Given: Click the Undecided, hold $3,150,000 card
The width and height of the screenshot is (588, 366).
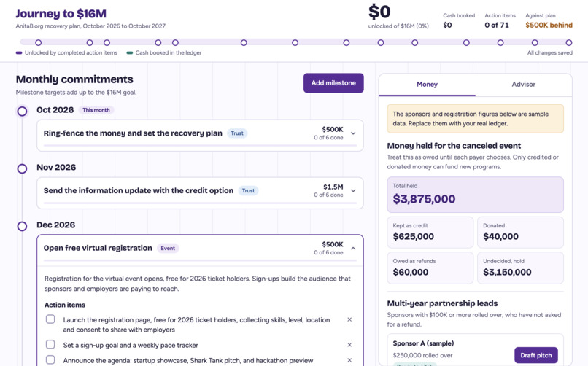Looking at the screenshot, I should click(x=520, y=268).
